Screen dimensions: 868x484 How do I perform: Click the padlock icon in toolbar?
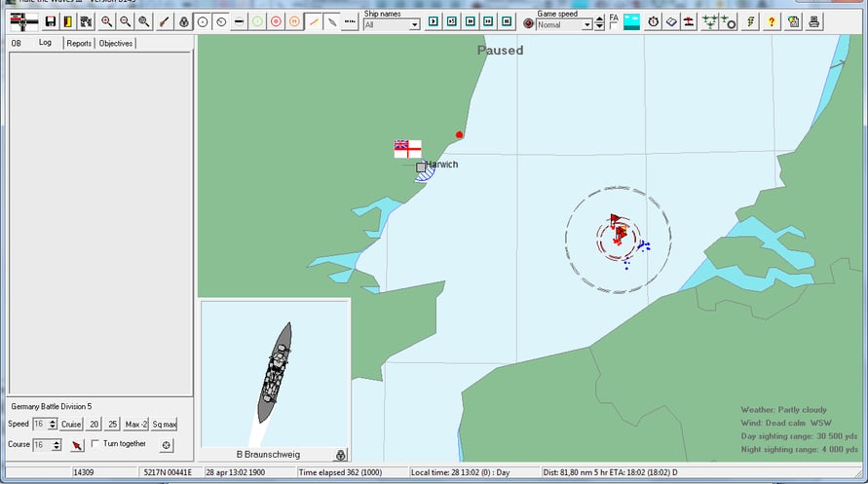pyautogui.click(x=184, y=22)
